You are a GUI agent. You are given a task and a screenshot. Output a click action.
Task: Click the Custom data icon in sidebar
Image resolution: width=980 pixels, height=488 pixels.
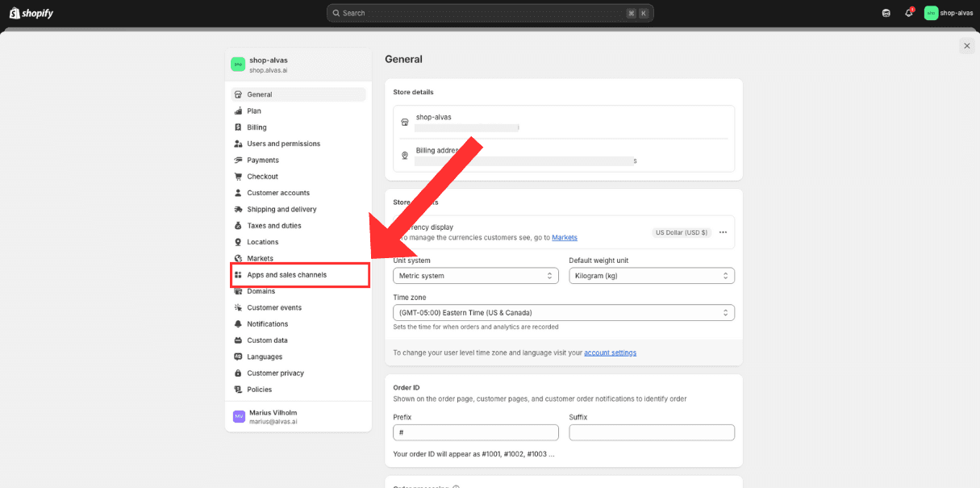[x=238, y=340]
